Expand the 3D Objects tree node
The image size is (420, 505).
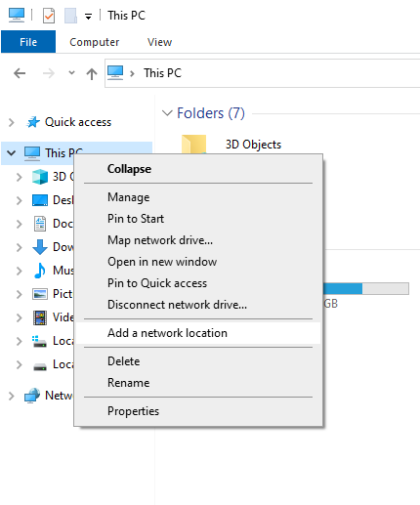20,177
